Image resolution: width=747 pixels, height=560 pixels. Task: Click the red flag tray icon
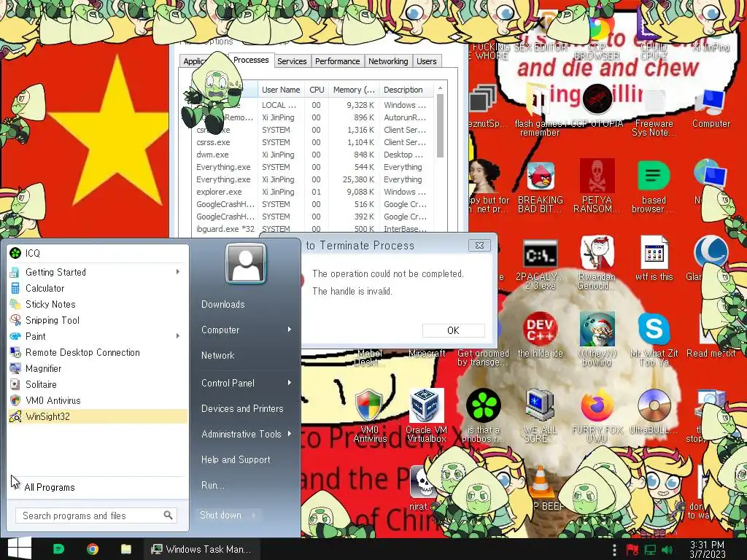[x=632, y=550]
